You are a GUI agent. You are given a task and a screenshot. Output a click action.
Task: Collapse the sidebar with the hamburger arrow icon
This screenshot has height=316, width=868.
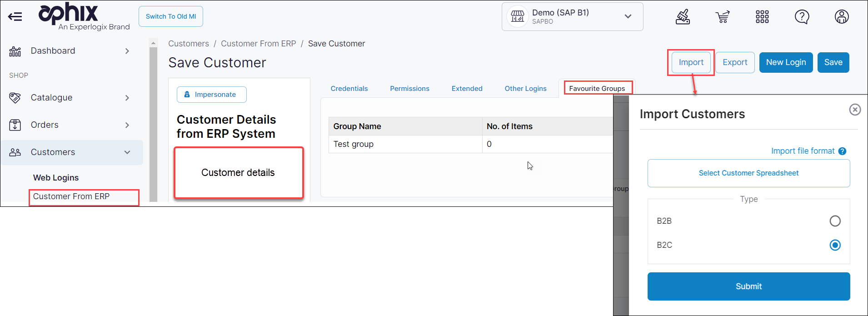15,17
